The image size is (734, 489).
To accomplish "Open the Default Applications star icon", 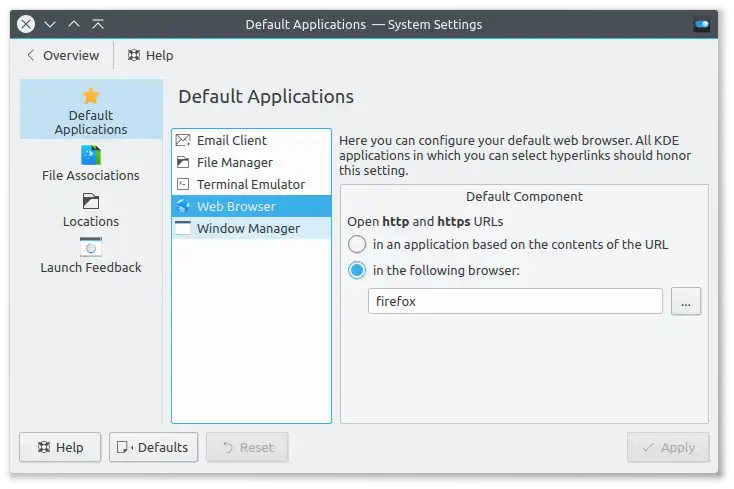I will (91, 97).
